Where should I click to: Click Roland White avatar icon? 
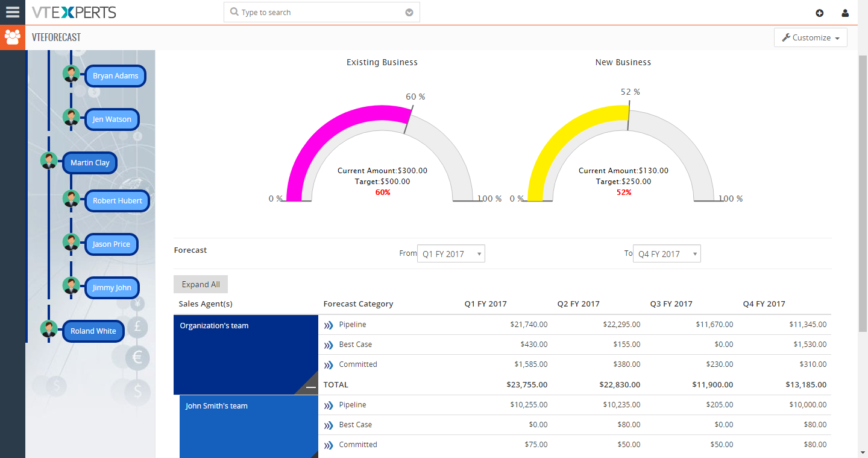pyautogui.click(x=49, y=329)
